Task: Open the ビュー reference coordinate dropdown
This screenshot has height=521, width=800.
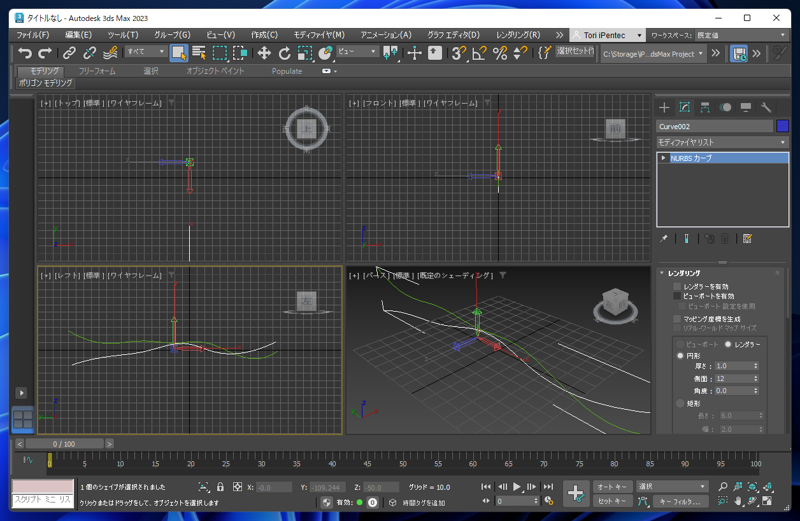Action: (x=356, y=52)
